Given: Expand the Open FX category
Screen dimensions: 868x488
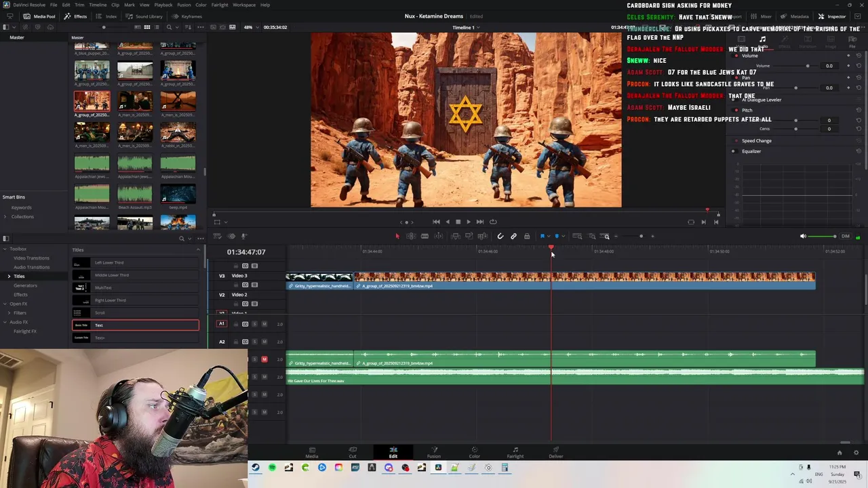Looking at the screenshot, I should (5, 304).
